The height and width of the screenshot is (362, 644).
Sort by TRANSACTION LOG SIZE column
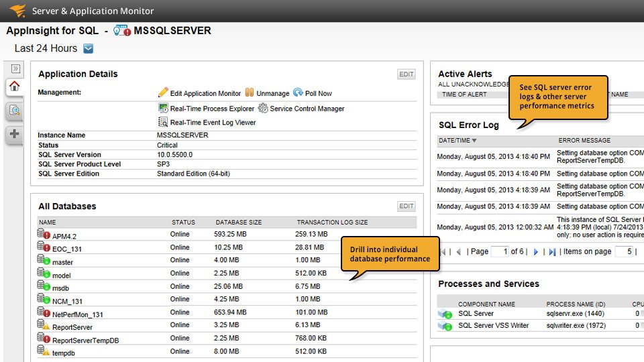click(332, 223)
